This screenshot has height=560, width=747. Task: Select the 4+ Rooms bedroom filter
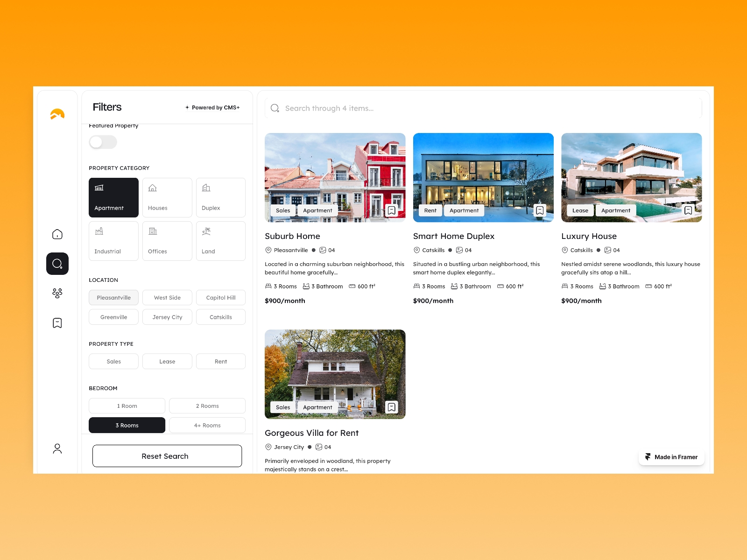click(x=207, y=425)
